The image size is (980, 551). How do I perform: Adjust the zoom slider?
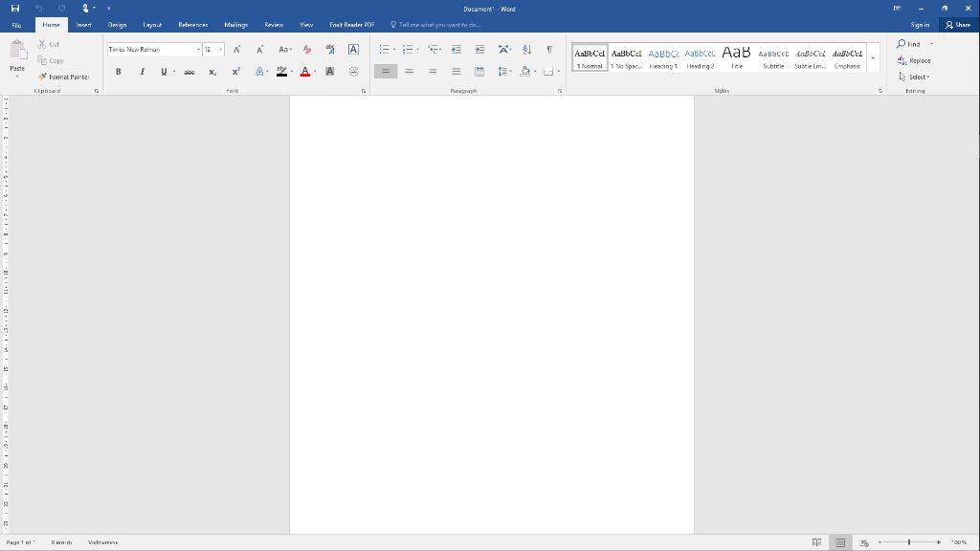tap(909, 542)
